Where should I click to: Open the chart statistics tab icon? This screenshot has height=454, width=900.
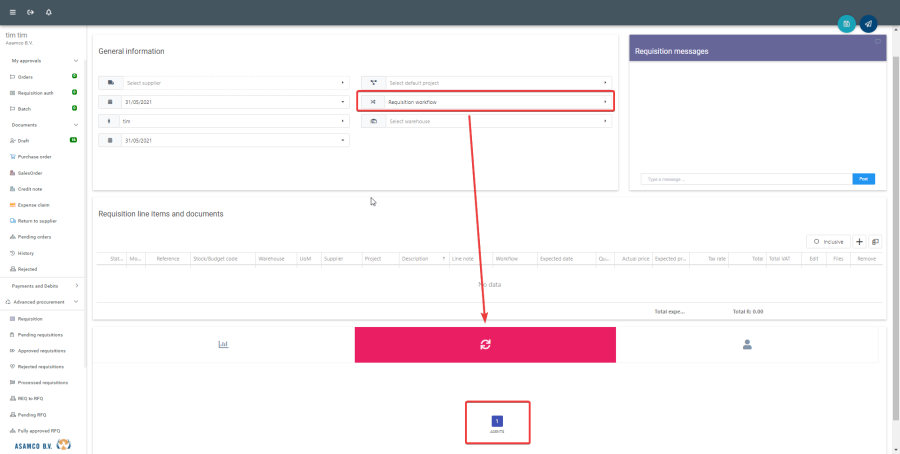tap(224, 344)
